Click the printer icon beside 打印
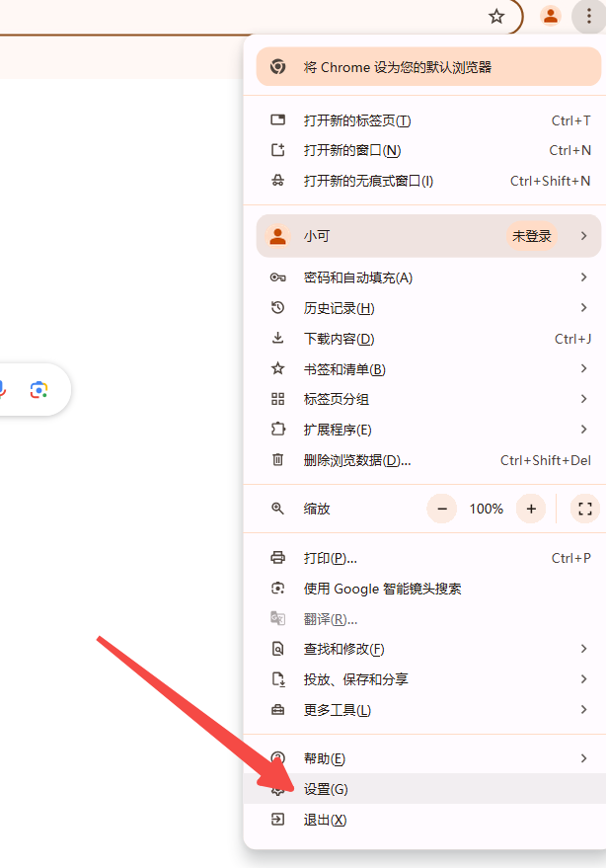Image resolution: width=606 pixels, height=868 pixels. pyautogui.click(x=277, y=558)
